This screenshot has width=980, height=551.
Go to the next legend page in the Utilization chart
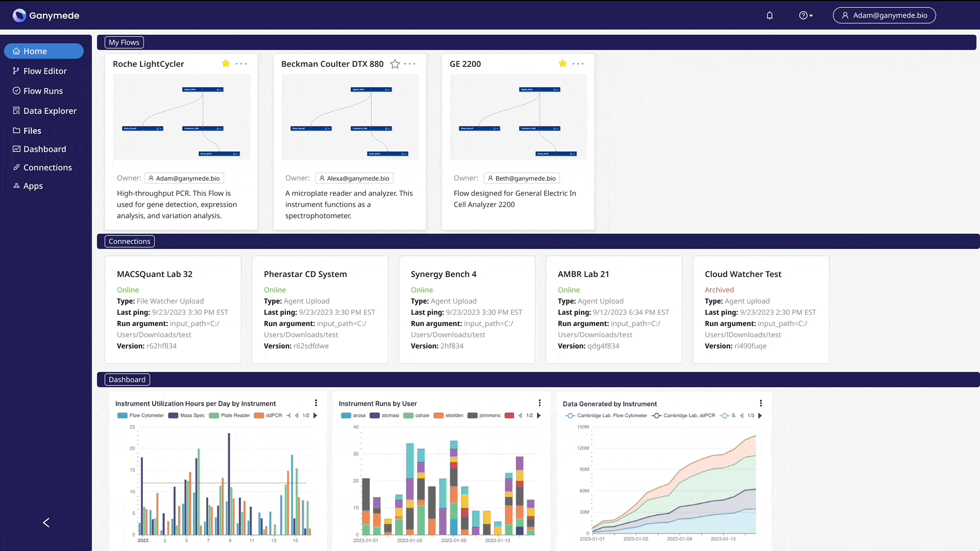pyautogui.click(x=315, y=415)
